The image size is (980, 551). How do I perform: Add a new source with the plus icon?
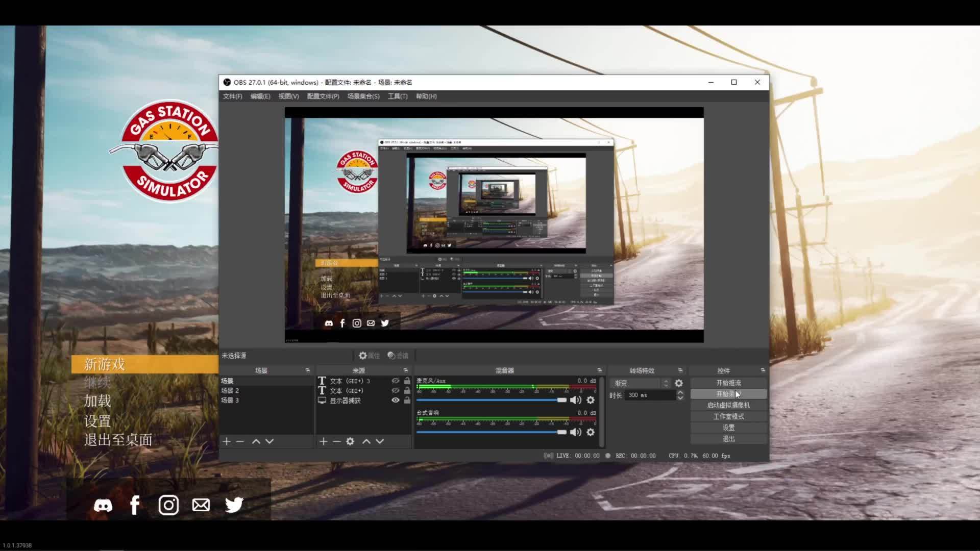pos(324,441)
